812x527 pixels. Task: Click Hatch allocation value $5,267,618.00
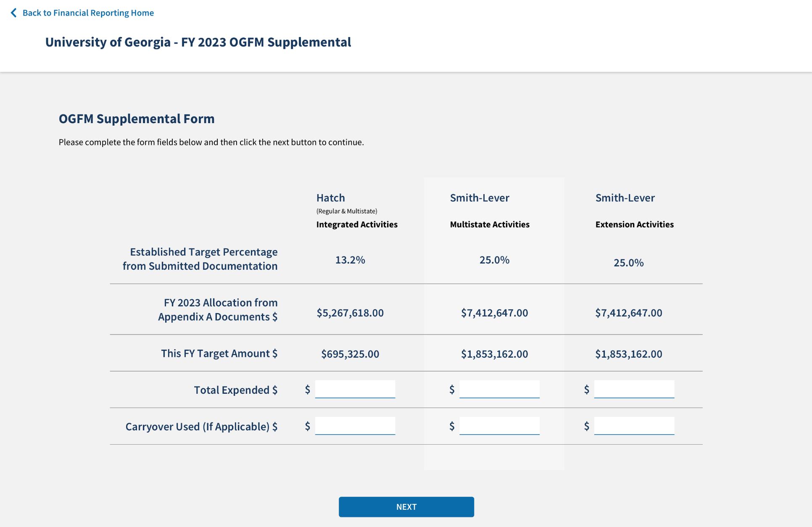click(x=350, y=313)
